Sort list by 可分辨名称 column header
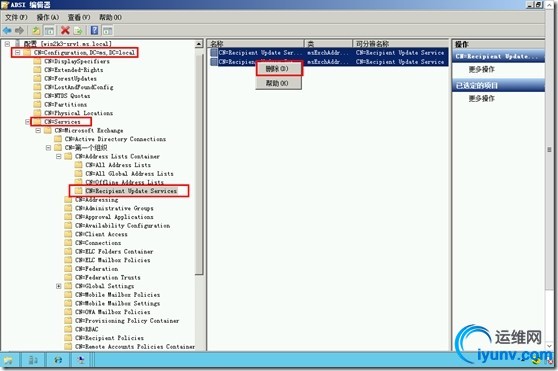558x371 pixels. 401,44
